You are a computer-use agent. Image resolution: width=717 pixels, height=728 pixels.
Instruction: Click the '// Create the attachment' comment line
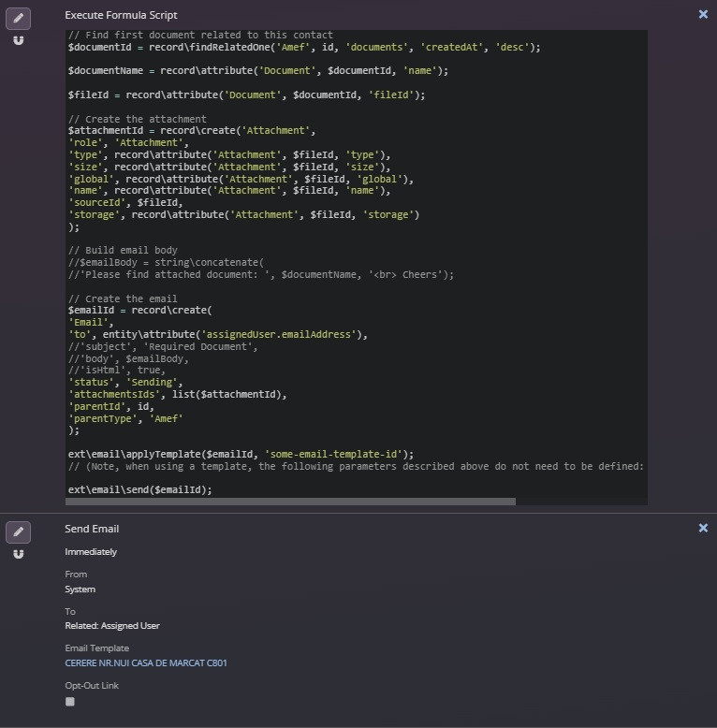(x=138, y=119)
